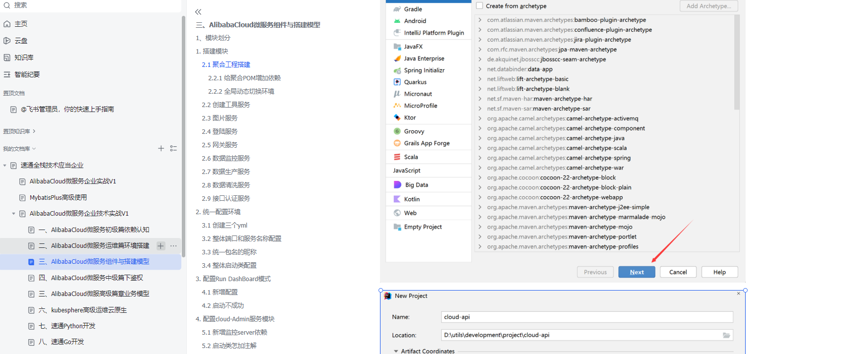Enable the Create from archetype checkbox
Image resolution: width=868 pixels, height=354 pixels.
[480, 6]
